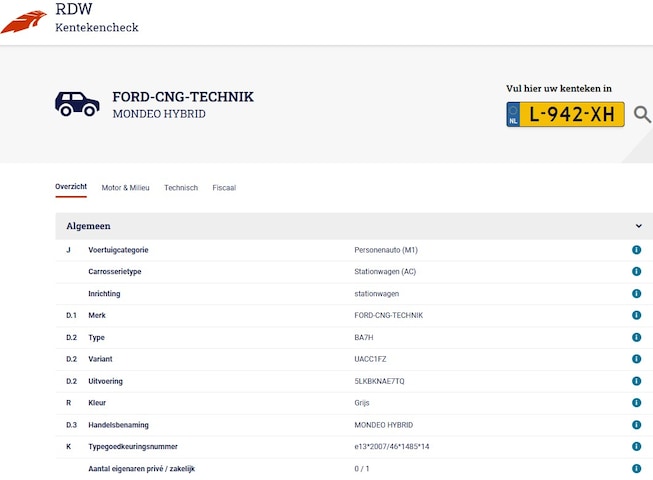Open info icon for Typegoedkeuringsnummer row
Image resolution: width=653 pixels, height=480 pixels.
(x=636, y=446)
